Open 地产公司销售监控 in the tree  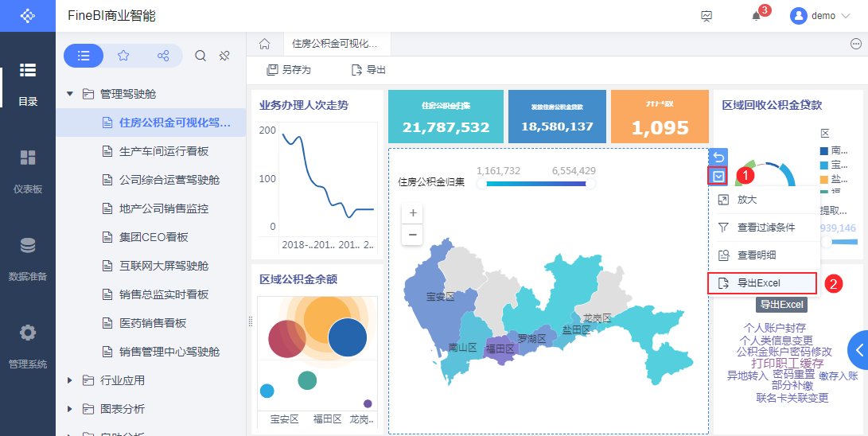(x=151, y=208)
